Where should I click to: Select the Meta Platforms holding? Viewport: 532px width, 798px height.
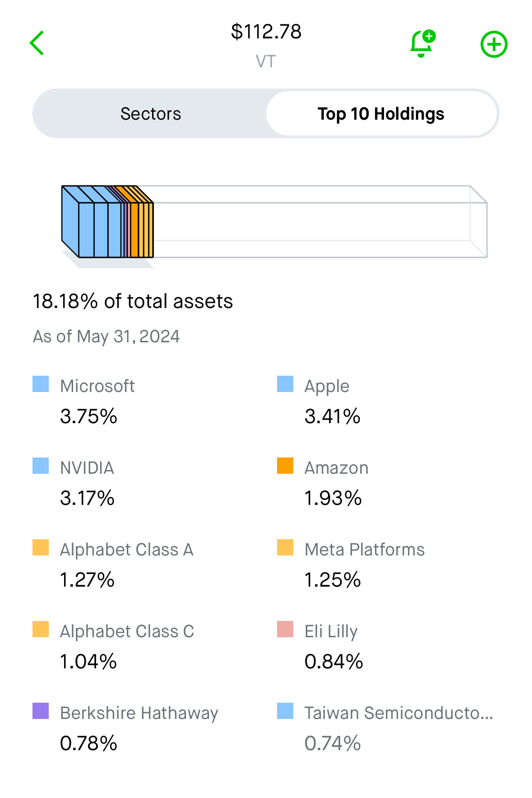[x=365, y=550]
